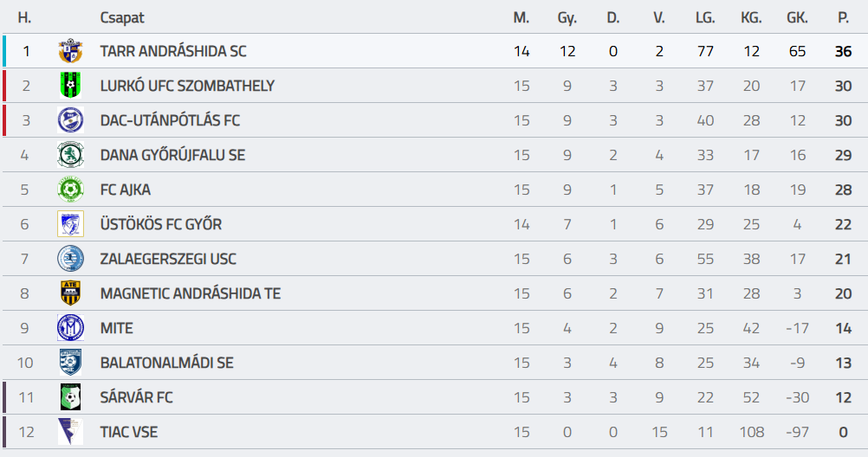
Task: Open the TARR ANDRÁSHIDA SC team link
Action: (173, 51)
